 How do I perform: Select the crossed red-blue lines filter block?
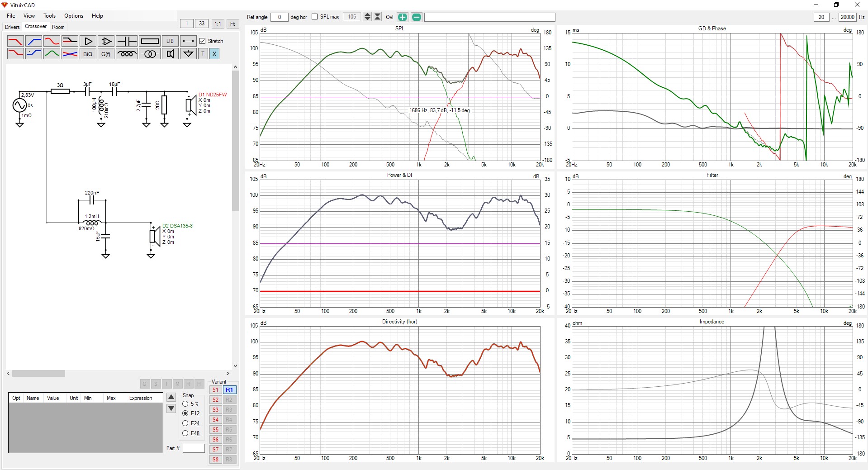click(70, 54)
